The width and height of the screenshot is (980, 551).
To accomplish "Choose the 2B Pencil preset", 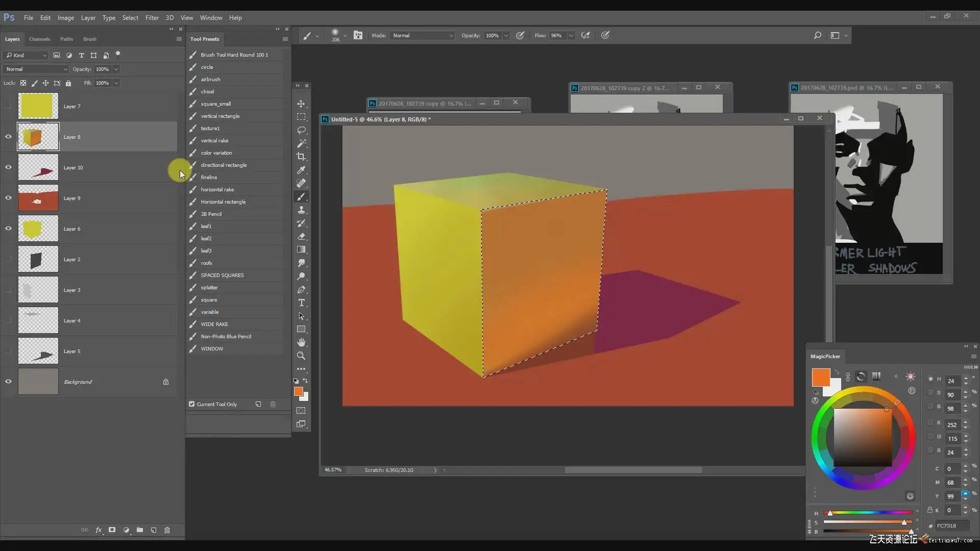I will 235,214.
